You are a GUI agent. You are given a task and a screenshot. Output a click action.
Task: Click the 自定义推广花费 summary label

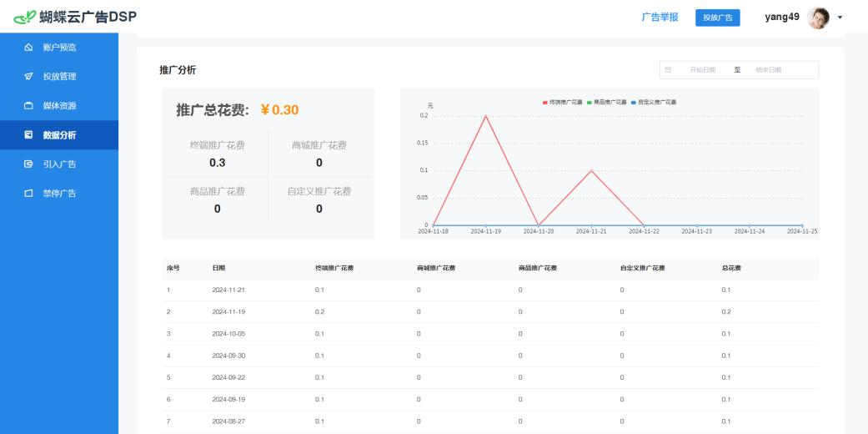[x=319, y=192]
